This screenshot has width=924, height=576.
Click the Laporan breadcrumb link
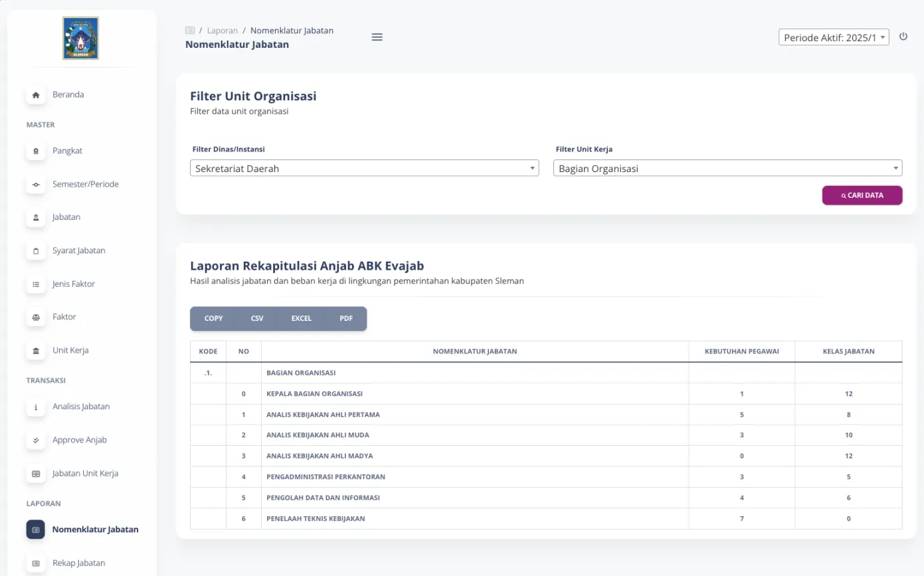pyautogui.click(x=222, y=31)
